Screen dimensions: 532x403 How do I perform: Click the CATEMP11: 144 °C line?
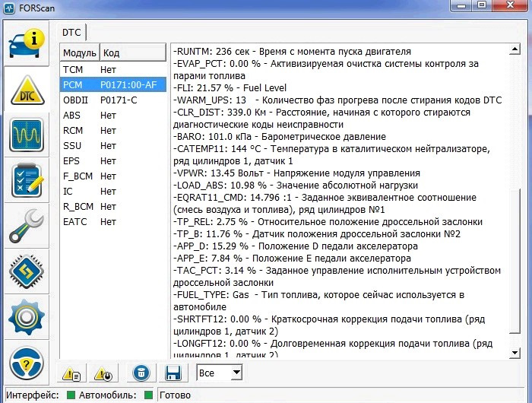[331, 155]
